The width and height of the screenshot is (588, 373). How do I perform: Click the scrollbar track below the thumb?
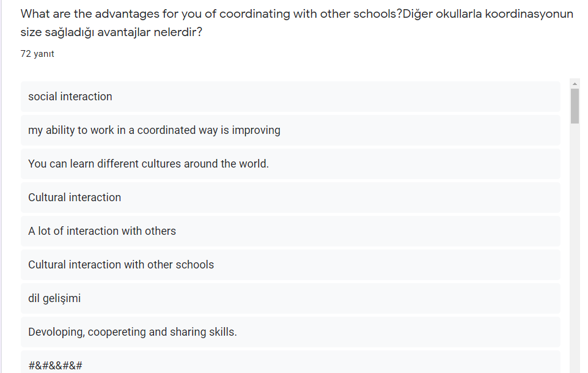[x=575, y=245]
